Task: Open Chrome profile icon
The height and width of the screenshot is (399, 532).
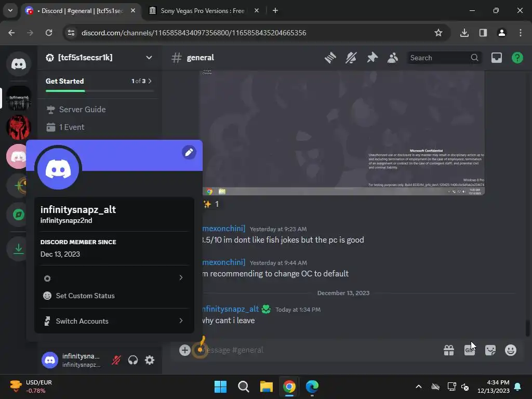Action: click(x=502, y=33)
